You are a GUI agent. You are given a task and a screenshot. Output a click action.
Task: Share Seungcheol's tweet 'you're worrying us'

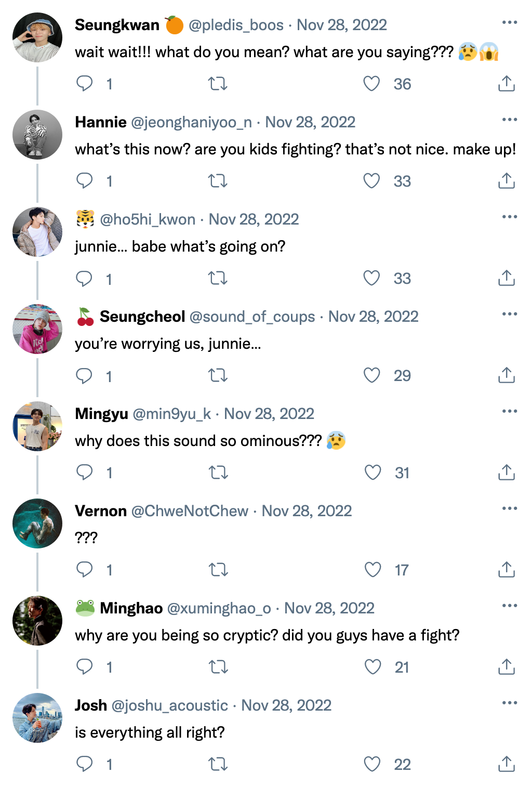[x=507, y=375]
